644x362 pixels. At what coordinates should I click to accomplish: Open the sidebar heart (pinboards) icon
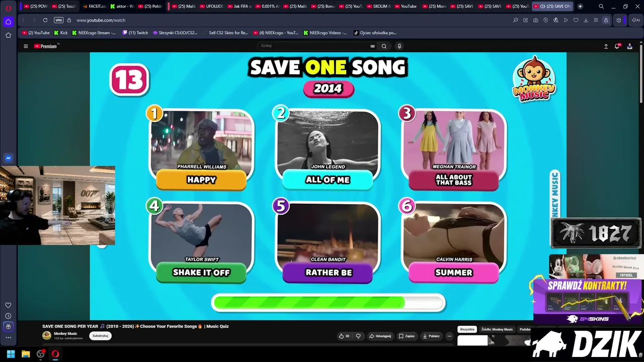[x=8, y=305]
